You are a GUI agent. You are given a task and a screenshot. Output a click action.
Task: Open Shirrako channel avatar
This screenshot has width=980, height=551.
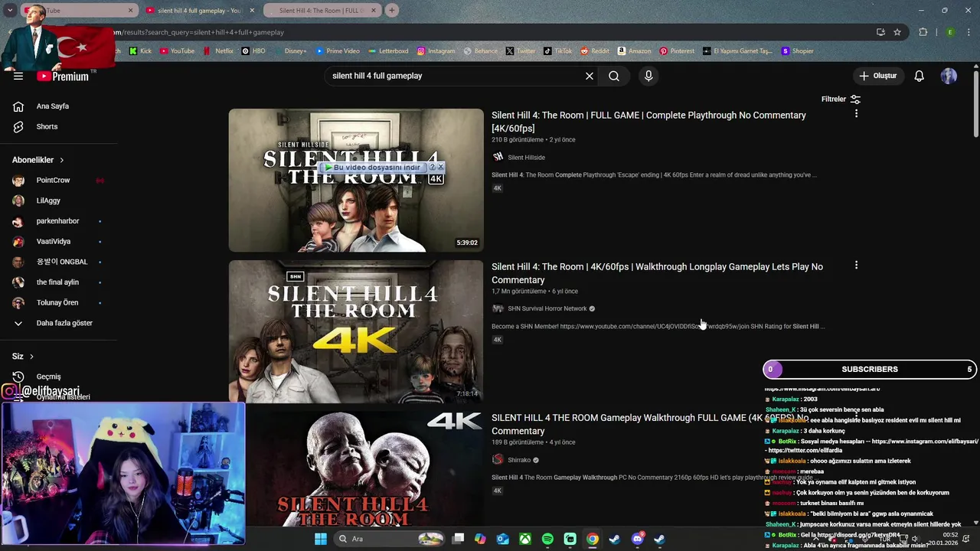click(498, 460)
